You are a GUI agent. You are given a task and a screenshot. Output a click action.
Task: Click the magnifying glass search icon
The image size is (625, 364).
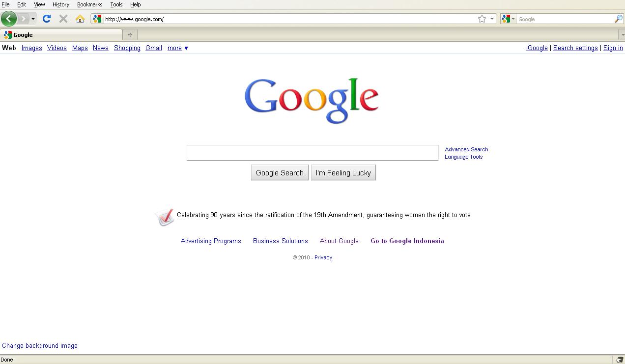click(619, 19)
